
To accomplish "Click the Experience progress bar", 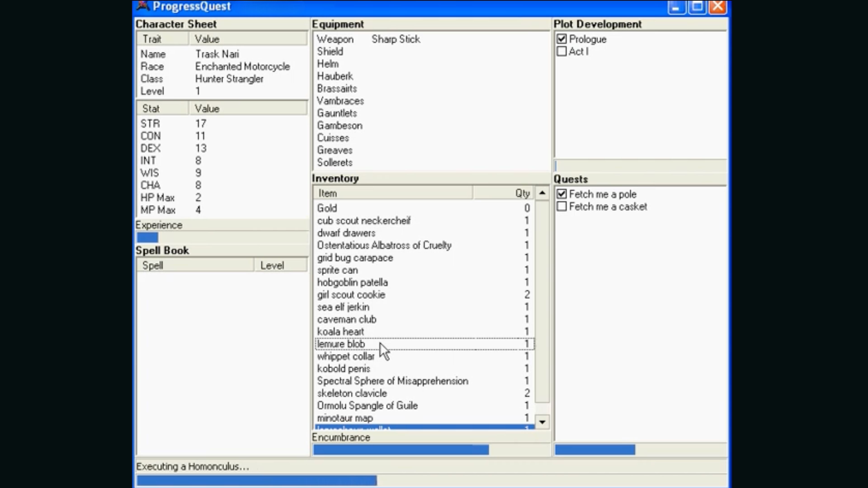I will point(222,237).
